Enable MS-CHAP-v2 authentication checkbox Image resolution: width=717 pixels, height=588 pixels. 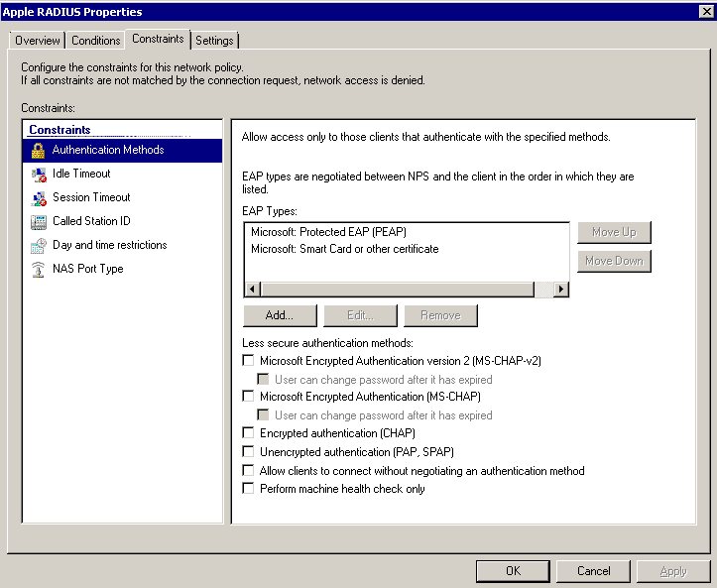248,360
